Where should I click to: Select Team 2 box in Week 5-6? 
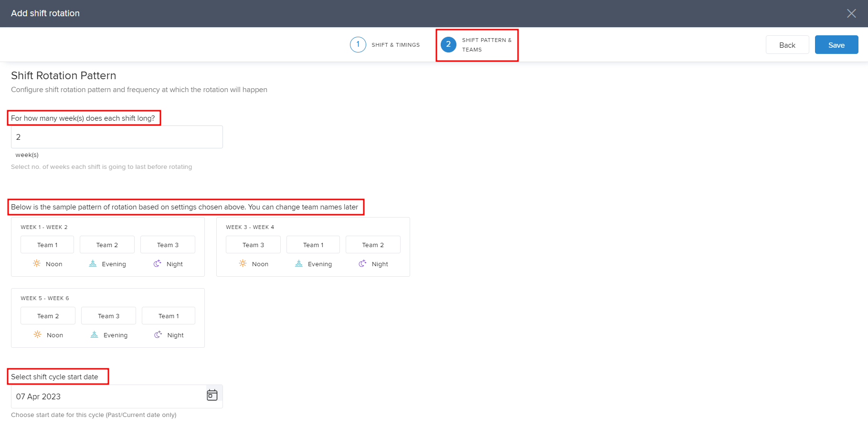pos(48,316)
